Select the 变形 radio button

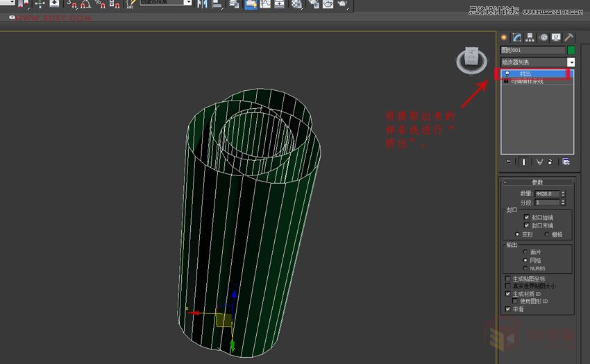[x=517, y=234]
